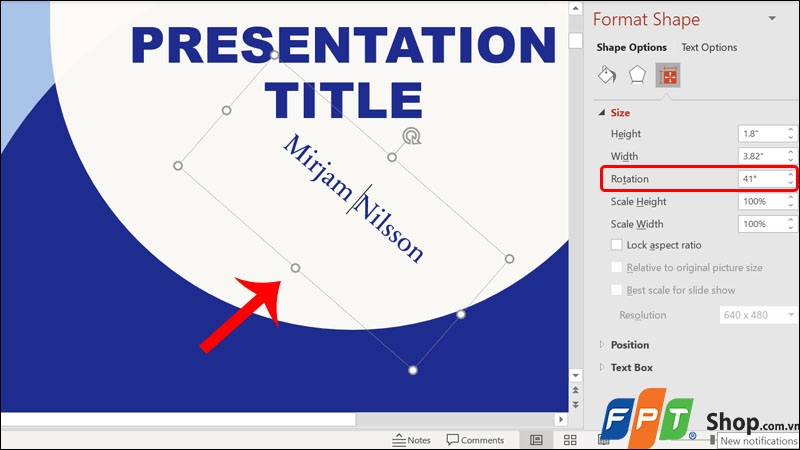Viewport: 800px width, 450px height.
Task: Toggle Best scale for slide show
Action: tap(616, 290)
